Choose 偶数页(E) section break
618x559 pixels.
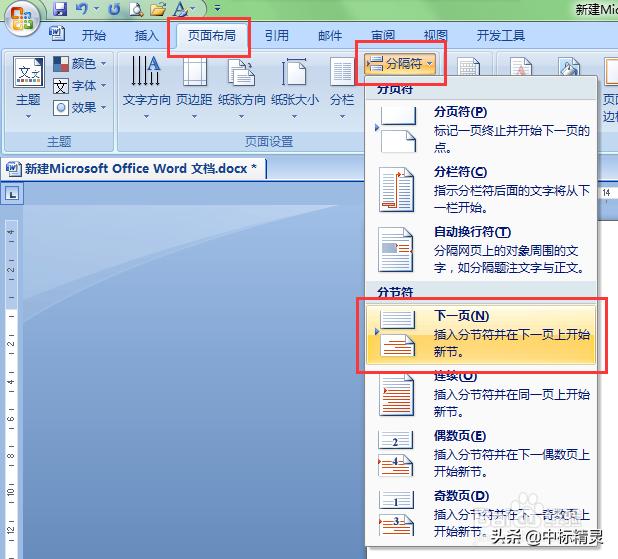[481, 453]
